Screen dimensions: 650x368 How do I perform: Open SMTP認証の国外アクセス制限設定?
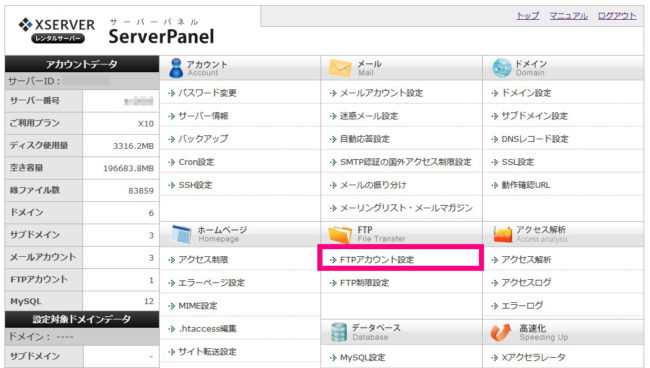[406, 162]
